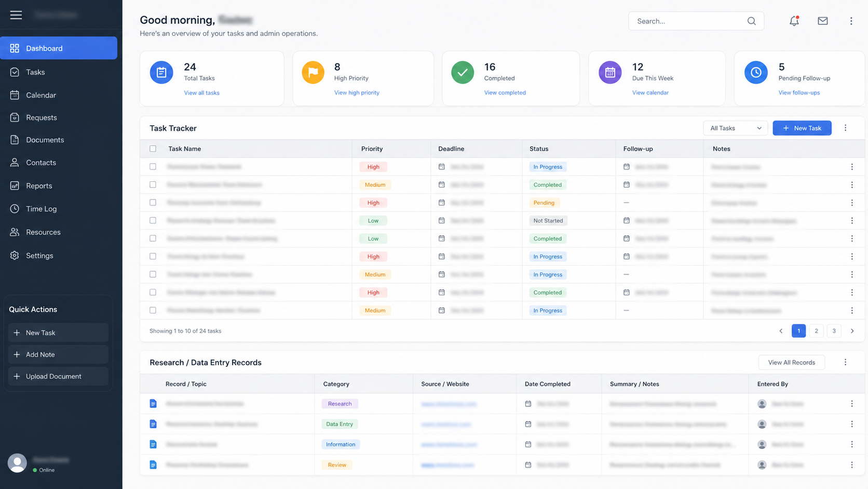The image size is (868, 489).
Task: Toggle the select-all checkbox in Task Name header
Action: (x=153, y=149)
